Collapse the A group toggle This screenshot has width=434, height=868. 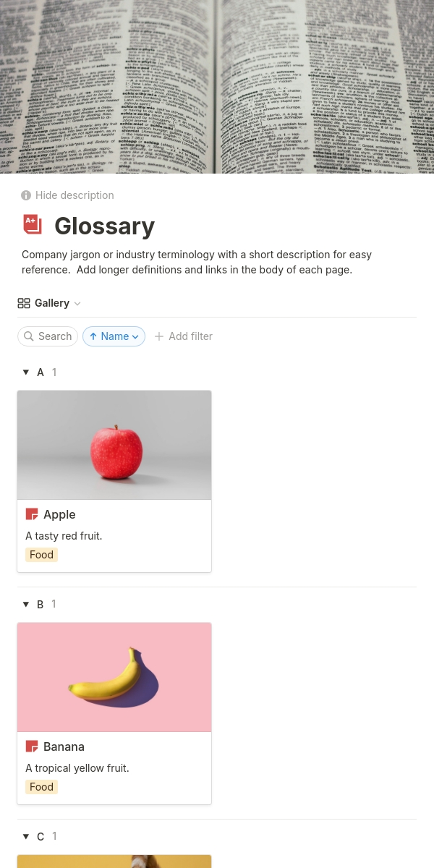[x=26, y=373]
